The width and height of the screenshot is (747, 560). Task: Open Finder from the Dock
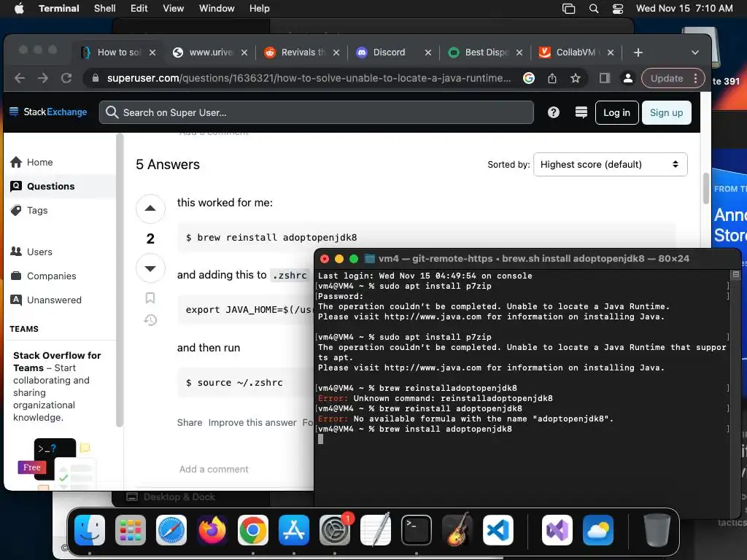coord(90,530)
